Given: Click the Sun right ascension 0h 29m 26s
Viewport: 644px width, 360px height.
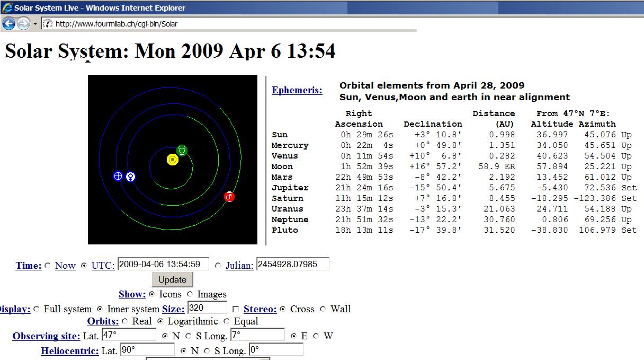Looking at the screenshot, I should pyautogui.click(x=367, y=135).
